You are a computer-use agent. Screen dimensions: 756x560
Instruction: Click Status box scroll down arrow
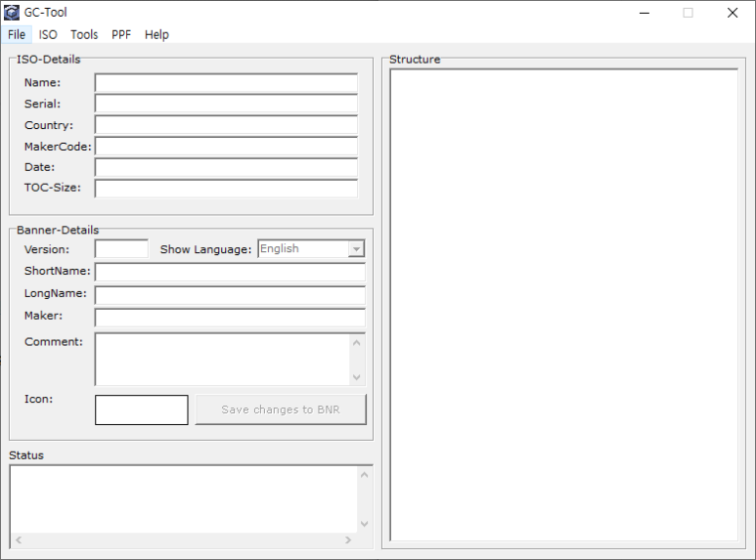[x=365, y=524]
